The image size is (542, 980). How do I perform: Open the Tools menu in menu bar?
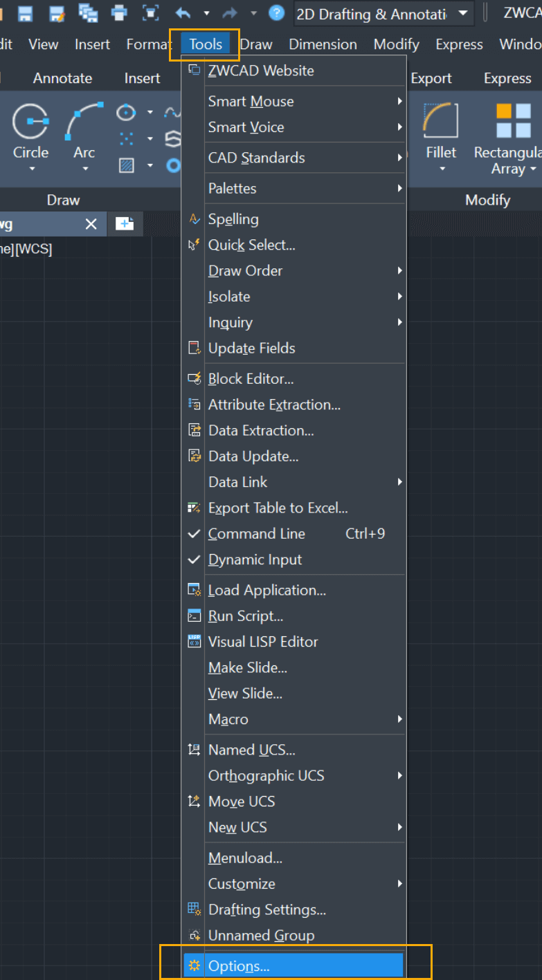tap(206, 44)
